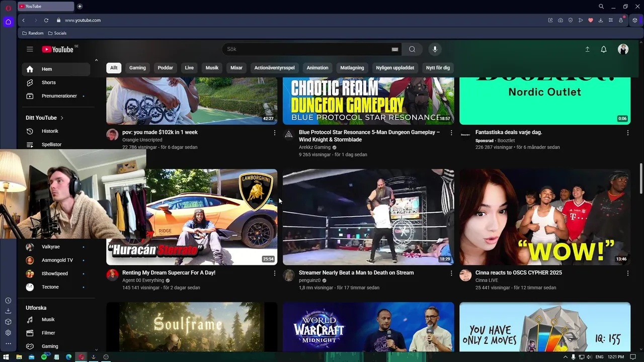
Task: Open the Asmongold TV subscription channel
Action: click(56, 260)
